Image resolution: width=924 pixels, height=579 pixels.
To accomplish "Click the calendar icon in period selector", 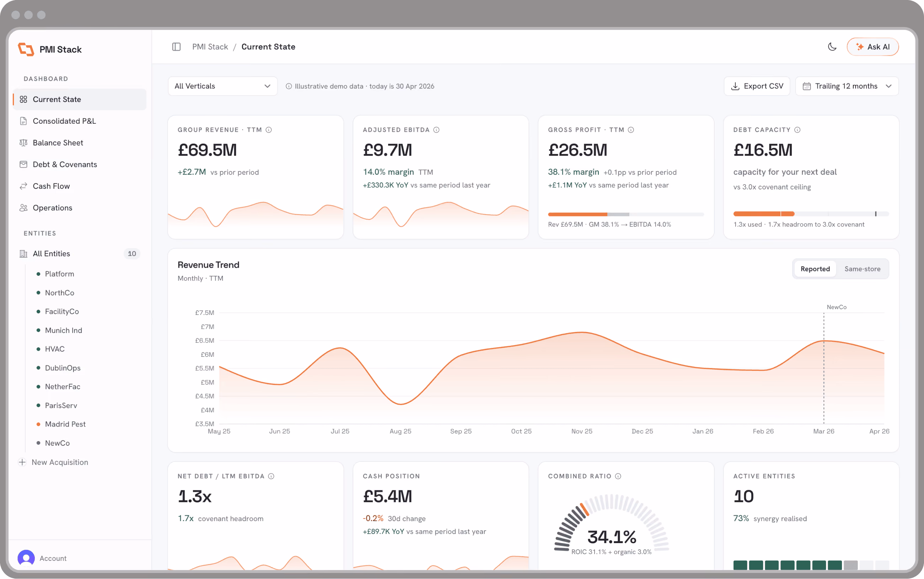I will click(x=806, y=86).
